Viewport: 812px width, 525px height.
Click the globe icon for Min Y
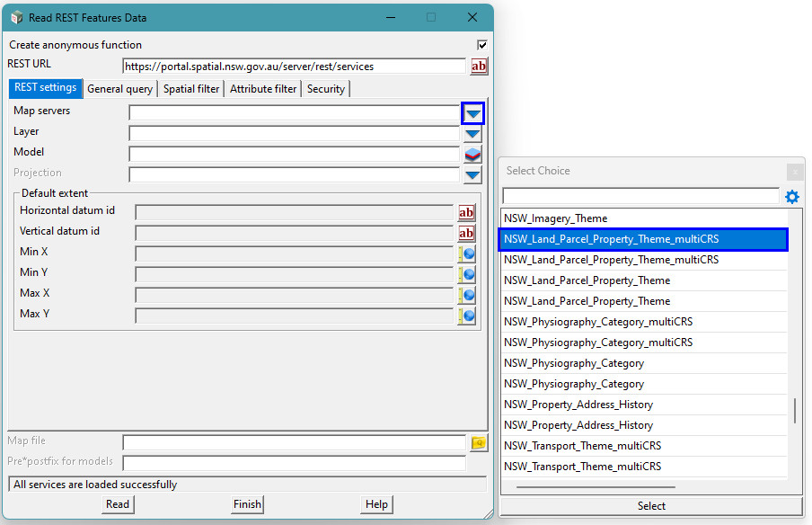466,275
